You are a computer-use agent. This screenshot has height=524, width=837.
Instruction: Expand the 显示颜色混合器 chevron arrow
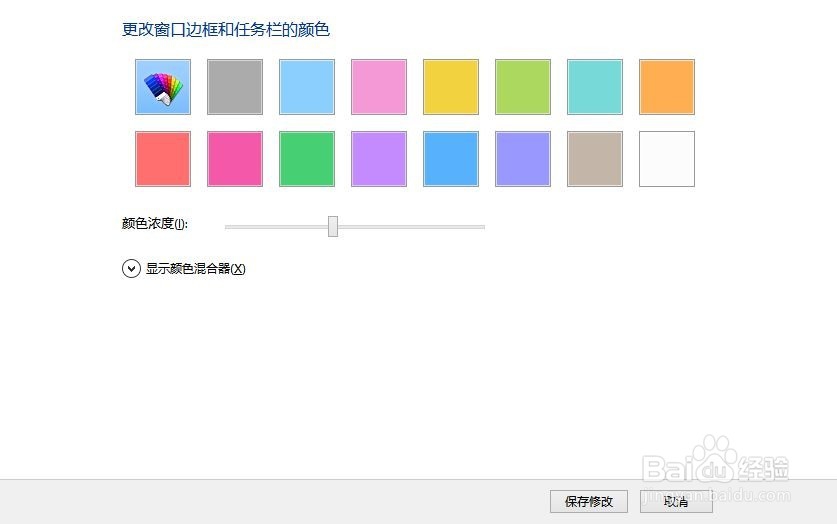(131, 268)
